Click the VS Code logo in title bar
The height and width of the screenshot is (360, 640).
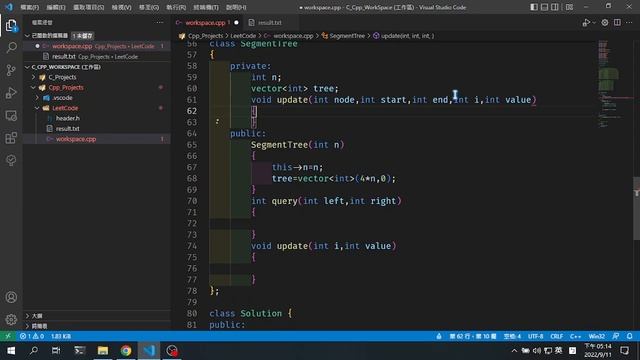pyautogui.click(x=9, y=7)
